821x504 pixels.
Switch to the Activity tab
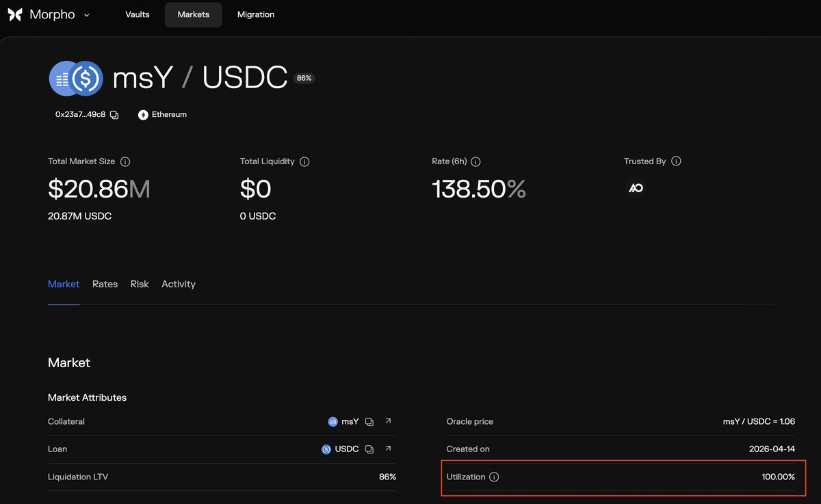click(179, 284)
